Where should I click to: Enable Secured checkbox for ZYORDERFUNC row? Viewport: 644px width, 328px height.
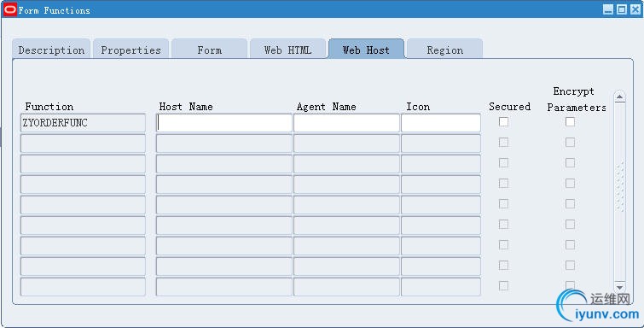[x=503, y=122]
